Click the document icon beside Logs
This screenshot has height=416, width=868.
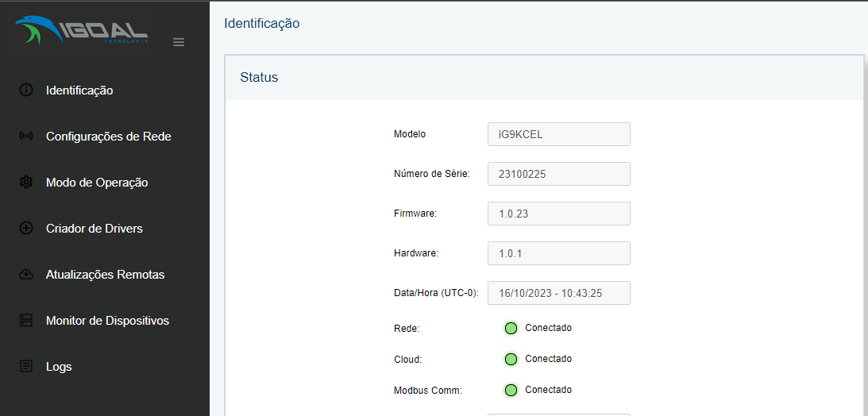(26, 366)
